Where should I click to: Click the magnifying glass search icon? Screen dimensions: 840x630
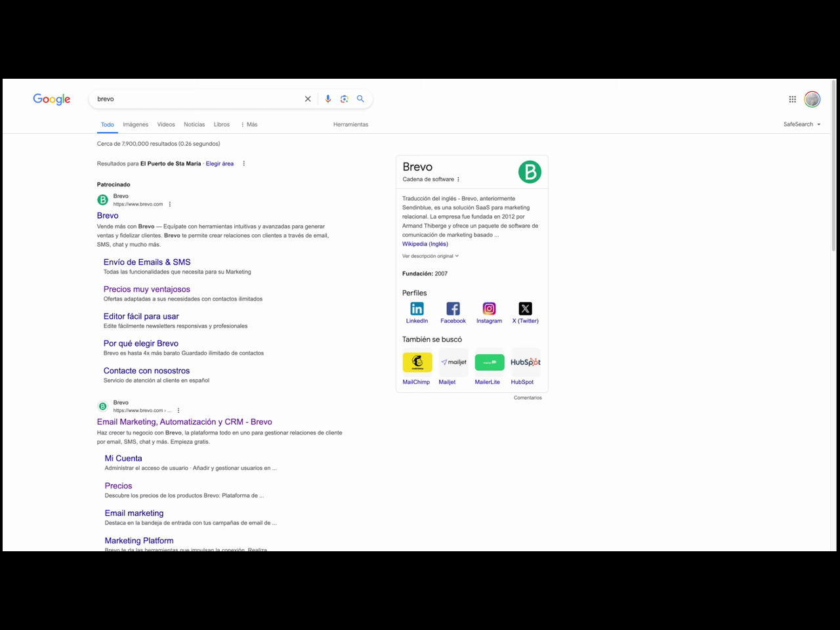click(x=360, y=99)
